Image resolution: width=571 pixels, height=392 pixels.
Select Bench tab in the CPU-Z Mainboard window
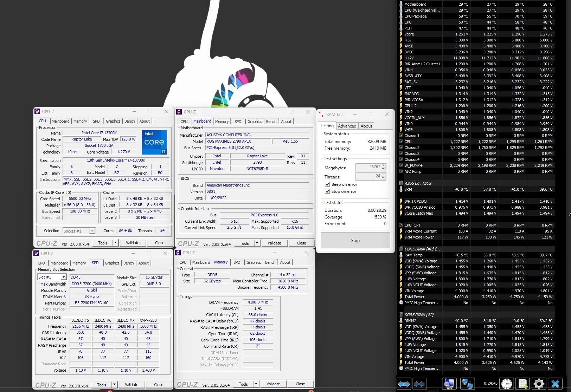pyautogui.click(x=271, y=122)
